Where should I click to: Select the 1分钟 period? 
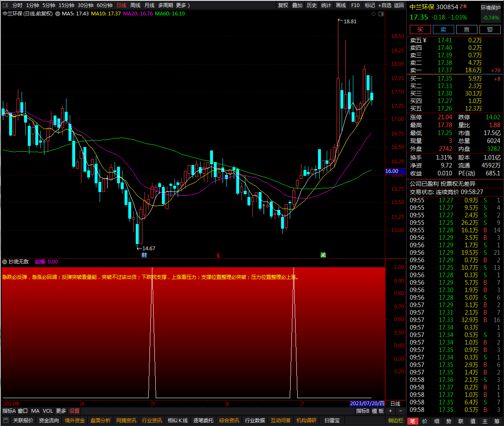32,5
